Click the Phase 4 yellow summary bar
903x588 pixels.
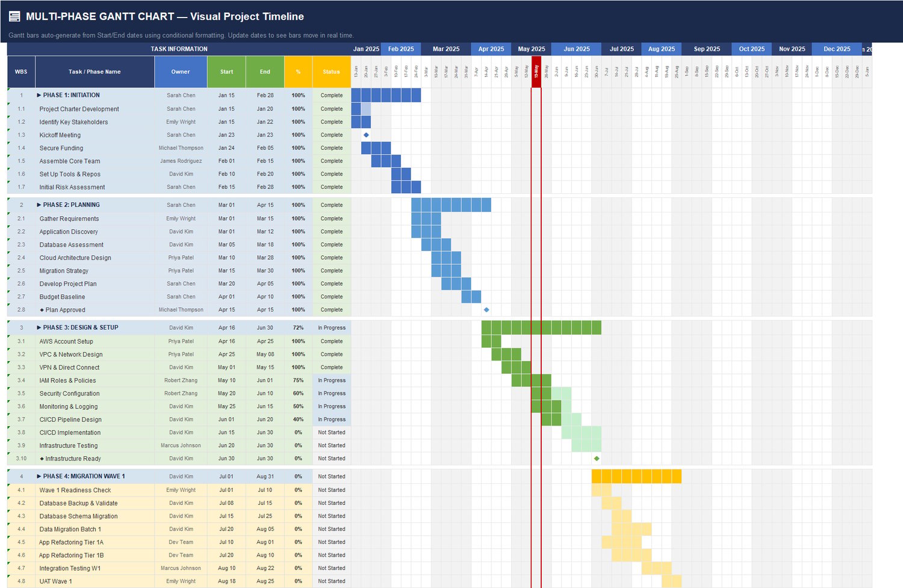tap(636, 477)
